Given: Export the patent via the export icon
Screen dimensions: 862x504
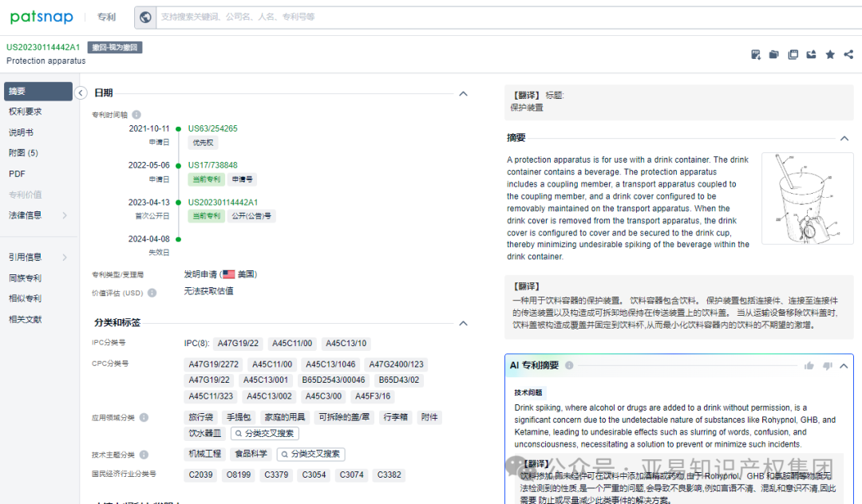Looking at the screenshot, I should pos(811,54).
